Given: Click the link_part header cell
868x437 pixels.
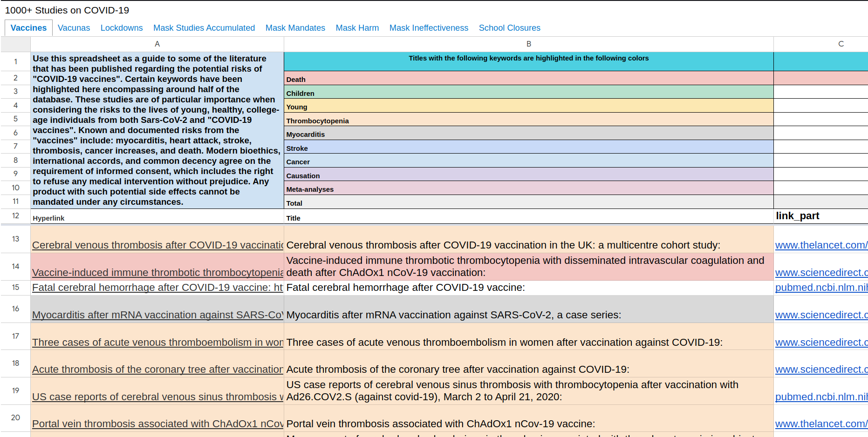Looking at the screenshot, I should tap(821, 216).
